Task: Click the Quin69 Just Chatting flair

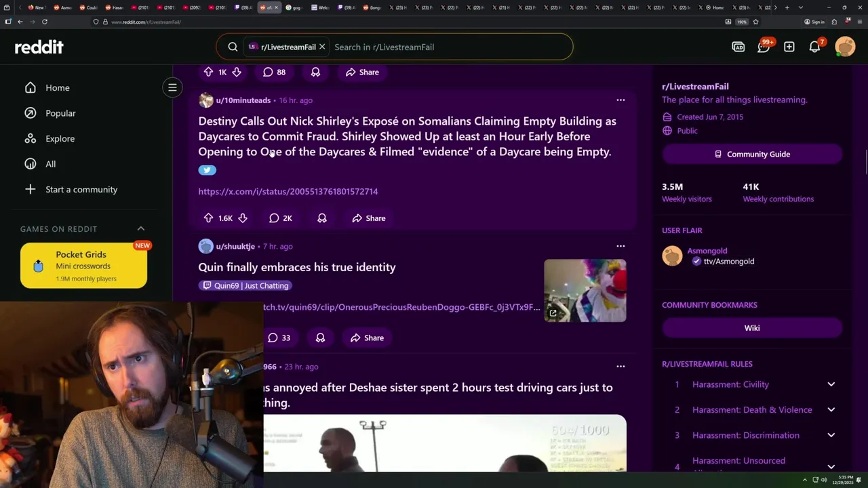Action: pos(245,286)
